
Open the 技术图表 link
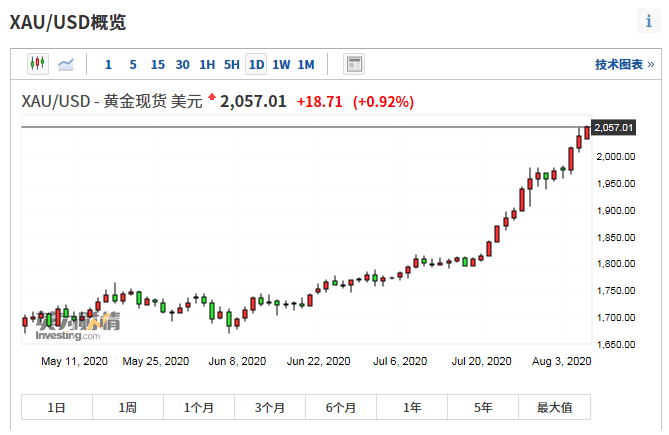(625, 64)
